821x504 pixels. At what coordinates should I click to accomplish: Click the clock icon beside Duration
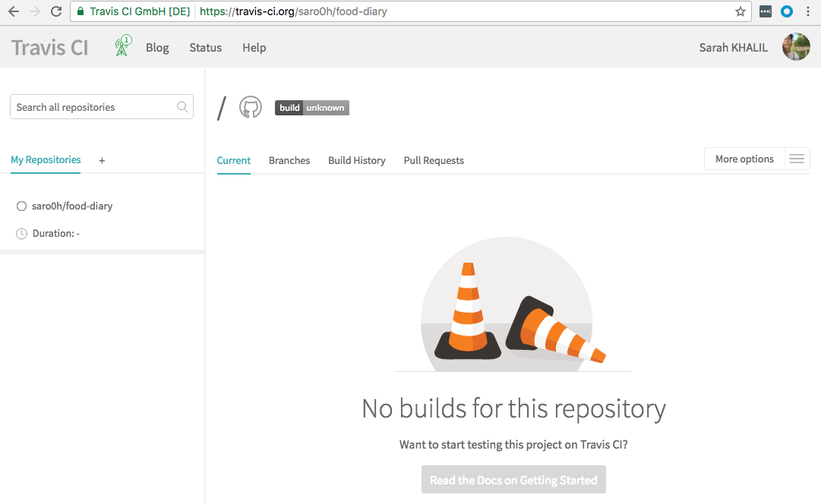tap(21, 234)
